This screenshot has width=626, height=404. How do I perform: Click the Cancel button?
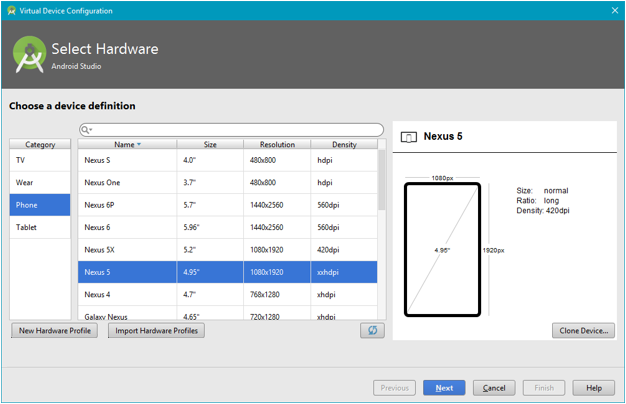point(494,388)
